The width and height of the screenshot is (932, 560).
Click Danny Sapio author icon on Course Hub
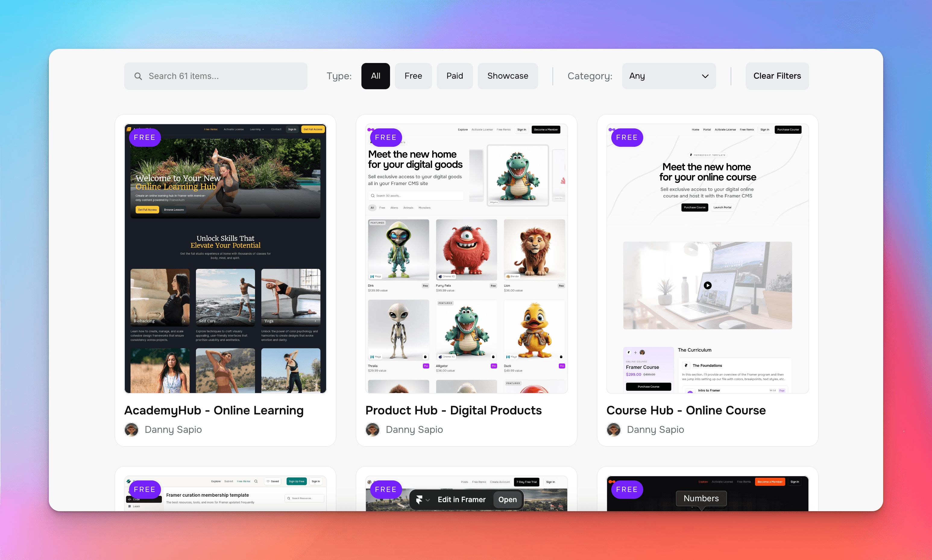[613, 429]
